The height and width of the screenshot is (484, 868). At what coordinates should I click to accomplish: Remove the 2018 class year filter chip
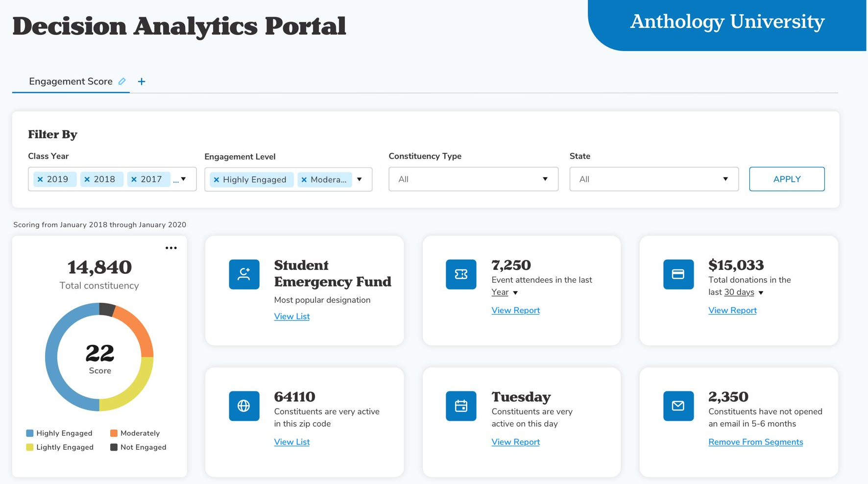click(x=87, y=179)
